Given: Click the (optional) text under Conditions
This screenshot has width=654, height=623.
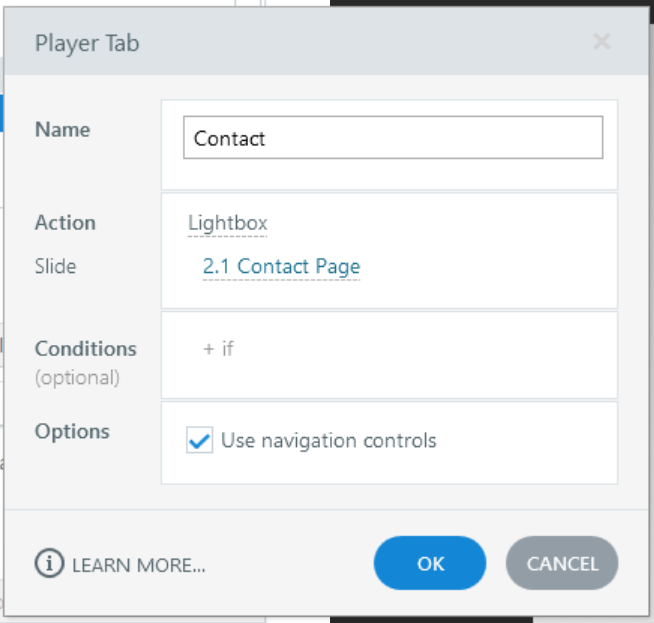Looking at the screenshot, I should 77,378.
